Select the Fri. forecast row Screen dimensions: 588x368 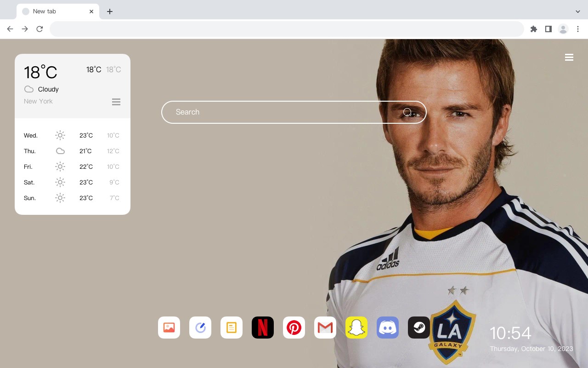coord(72,167)
